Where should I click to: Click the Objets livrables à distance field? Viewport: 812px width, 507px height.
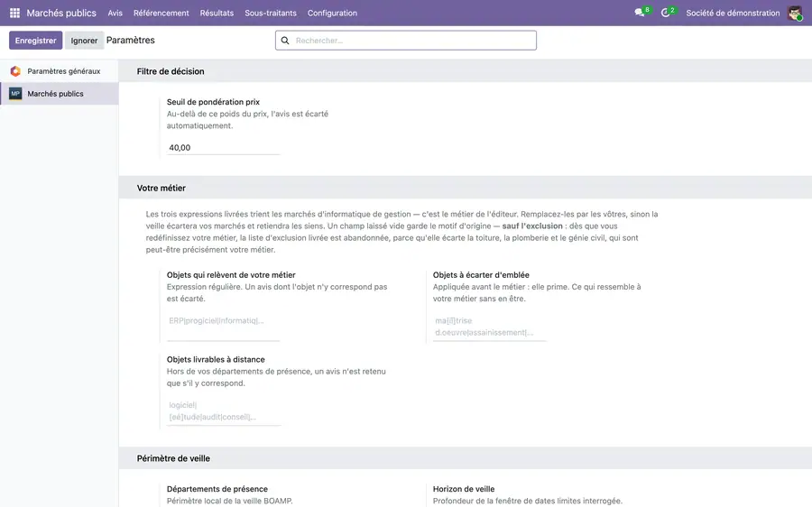(223, 411)
